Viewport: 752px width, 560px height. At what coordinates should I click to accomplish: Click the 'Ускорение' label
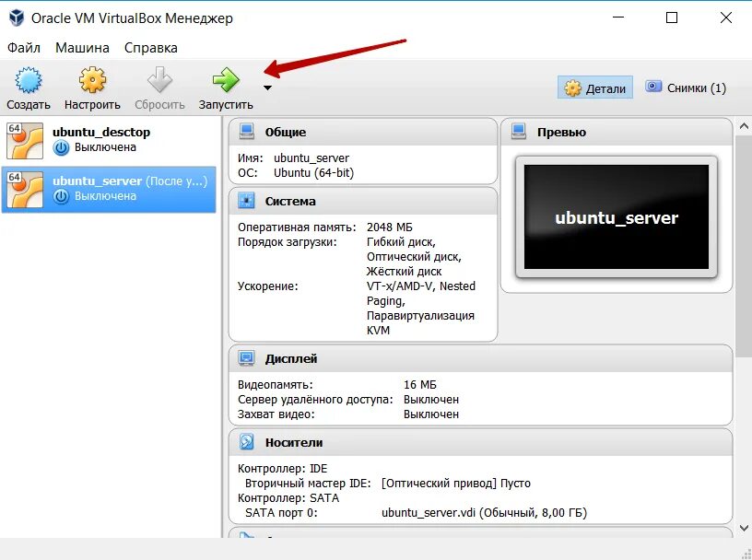pos(267,286)
